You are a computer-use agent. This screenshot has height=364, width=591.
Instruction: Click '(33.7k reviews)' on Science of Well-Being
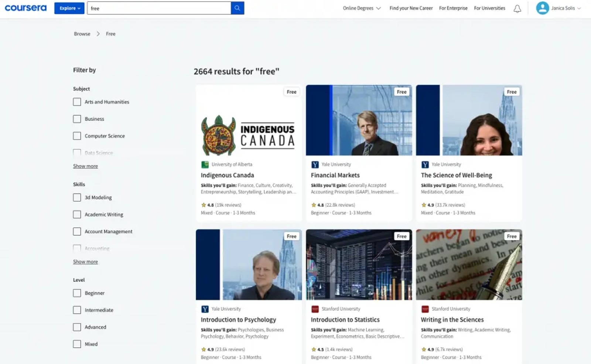pos(450,205)
